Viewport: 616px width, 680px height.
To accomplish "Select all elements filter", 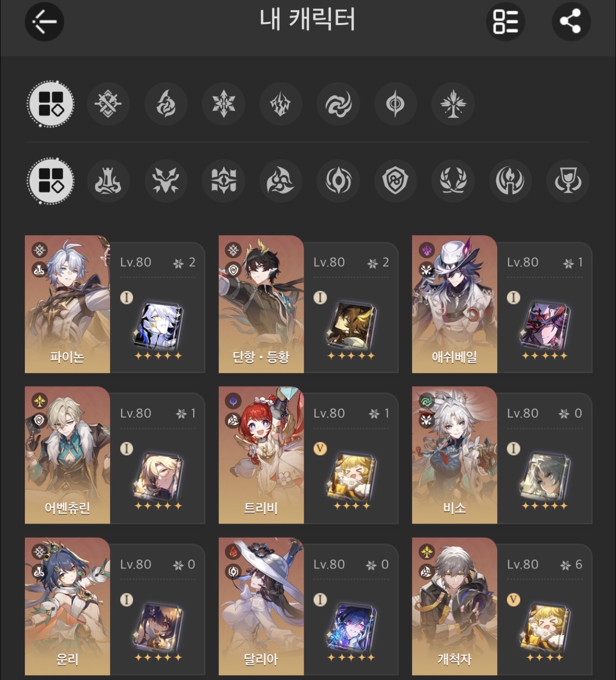I will (x=51, y=104).
